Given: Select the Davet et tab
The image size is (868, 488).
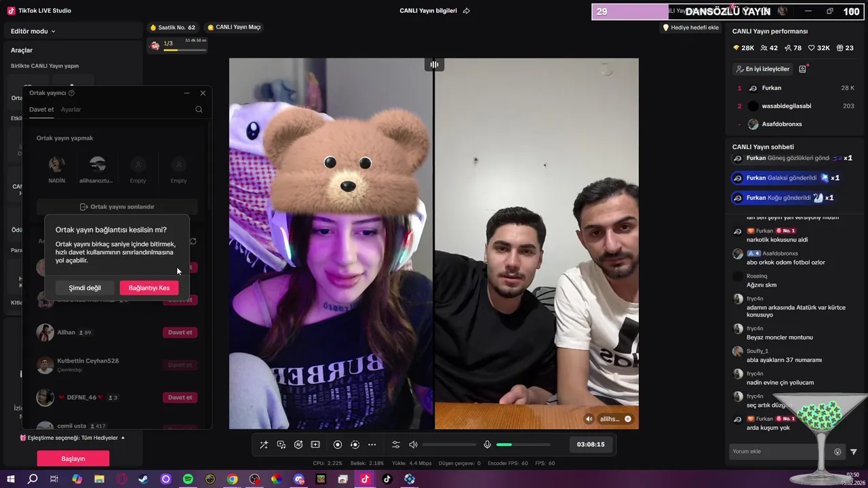Looking at the screenshot, I should 41,110.
